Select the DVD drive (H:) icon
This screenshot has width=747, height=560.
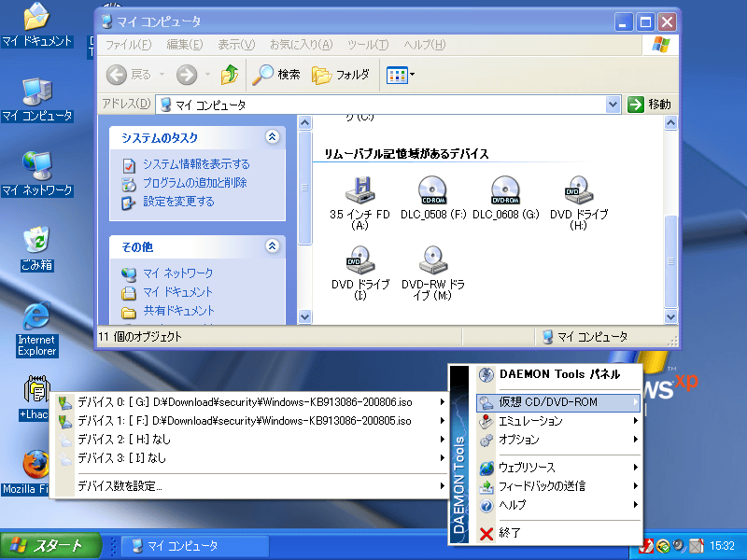click(578, 203)
